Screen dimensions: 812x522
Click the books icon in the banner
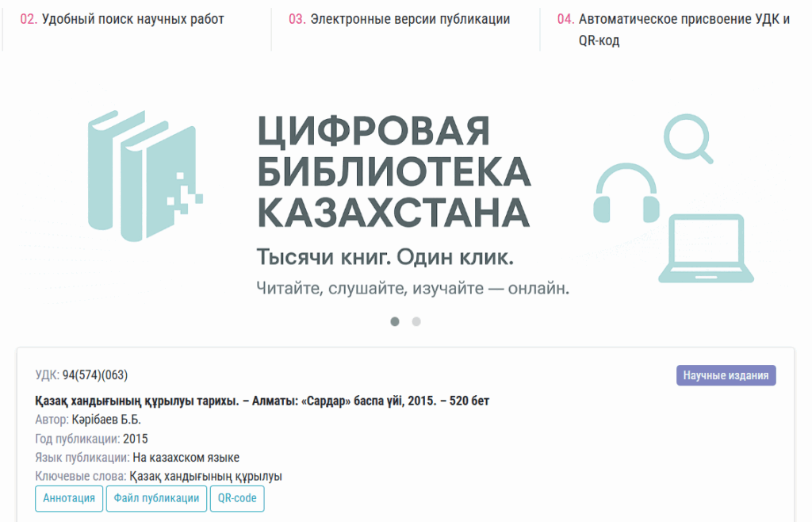pyautogui.click(x=144, y=176)
